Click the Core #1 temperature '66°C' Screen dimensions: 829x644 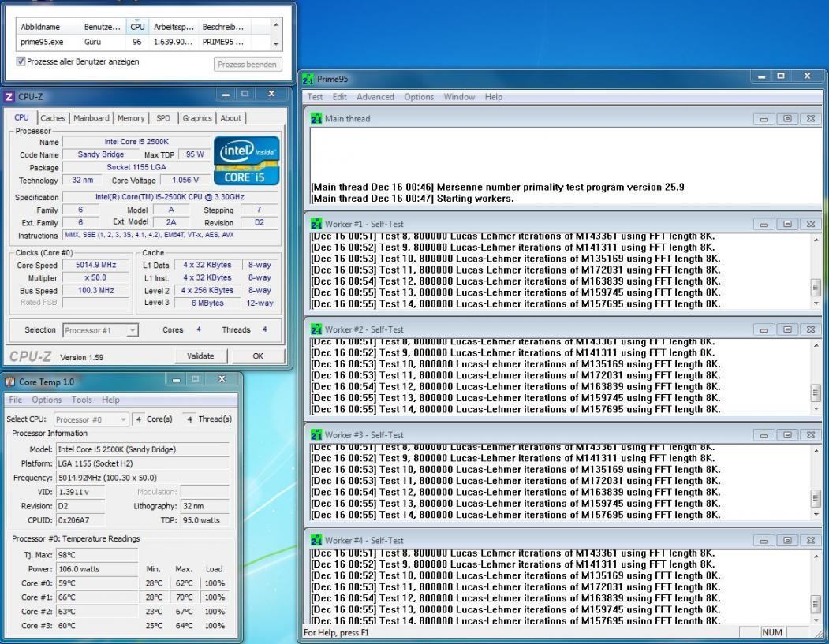[x=97, y=597]
